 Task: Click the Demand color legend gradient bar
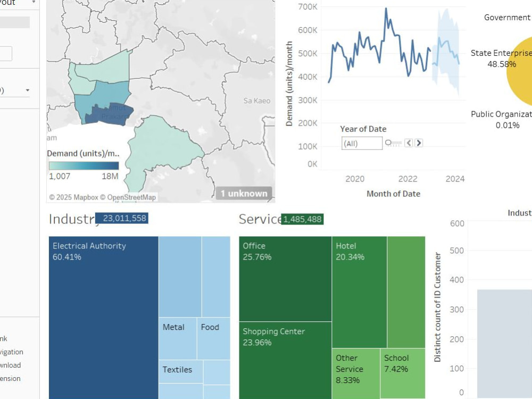[x=84, y=165]
